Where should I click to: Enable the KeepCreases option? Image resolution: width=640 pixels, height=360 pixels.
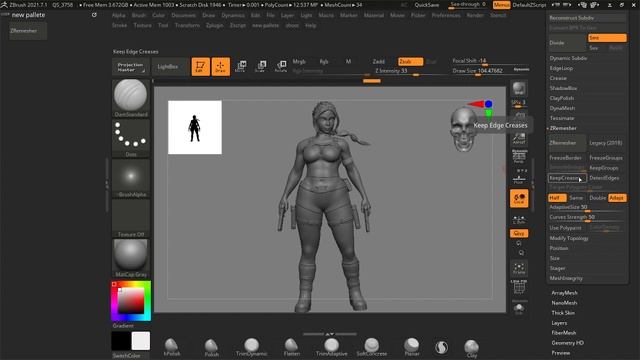point(567,178)
